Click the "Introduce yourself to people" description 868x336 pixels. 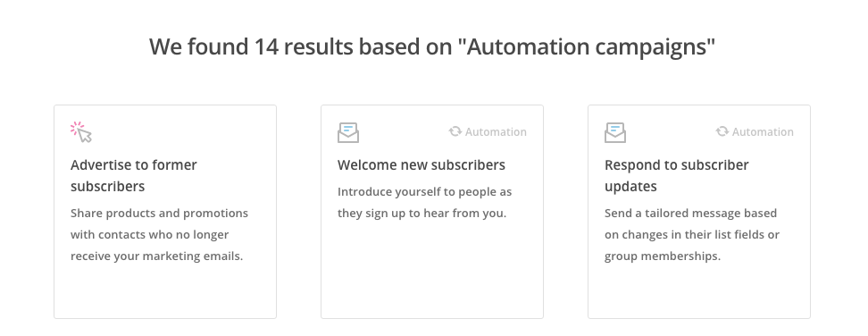[424, 202]
